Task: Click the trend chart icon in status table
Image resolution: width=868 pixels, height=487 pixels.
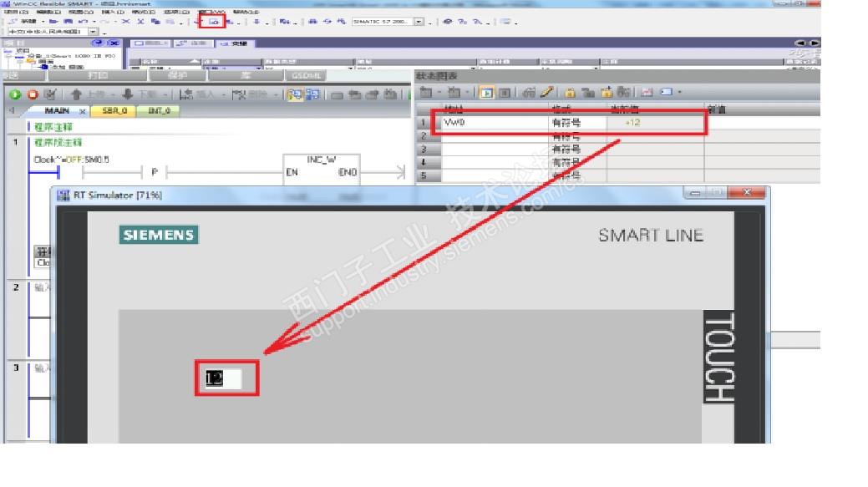Action: tap(647, 93)
